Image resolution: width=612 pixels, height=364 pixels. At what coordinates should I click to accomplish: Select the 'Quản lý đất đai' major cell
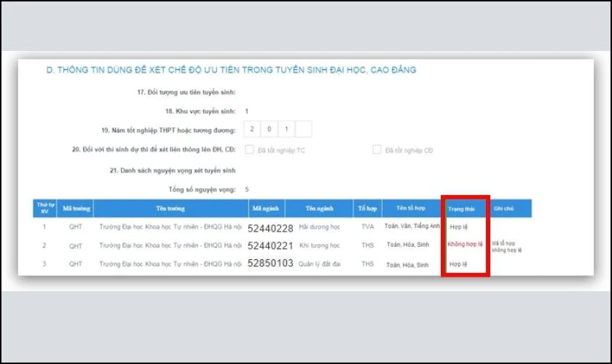(319, 264)
